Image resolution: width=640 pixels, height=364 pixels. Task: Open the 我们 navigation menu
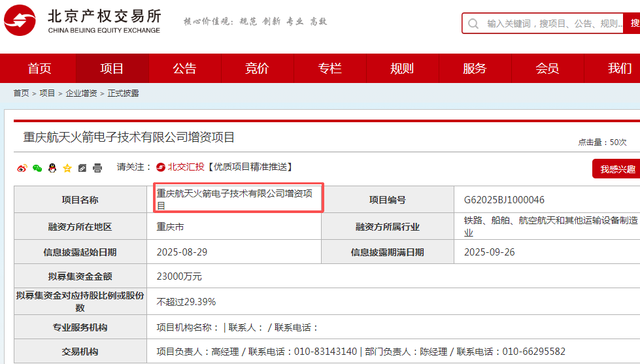click(613, 68)
